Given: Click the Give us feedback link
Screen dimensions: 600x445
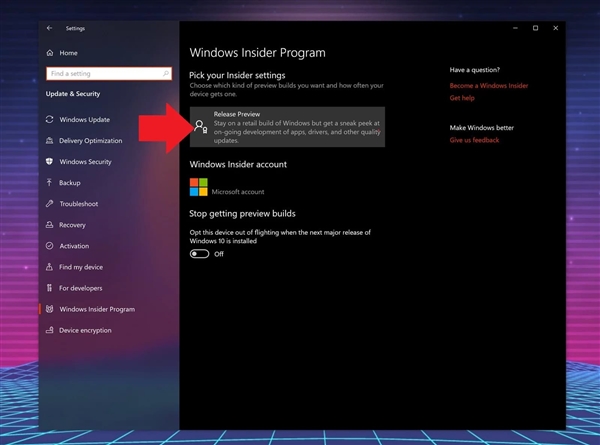Looking at the screenshot, I should pyautogui.click(x=474, y=140).
